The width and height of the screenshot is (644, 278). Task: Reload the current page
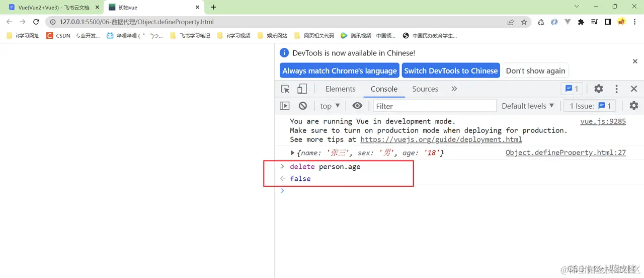click(36, 22)
